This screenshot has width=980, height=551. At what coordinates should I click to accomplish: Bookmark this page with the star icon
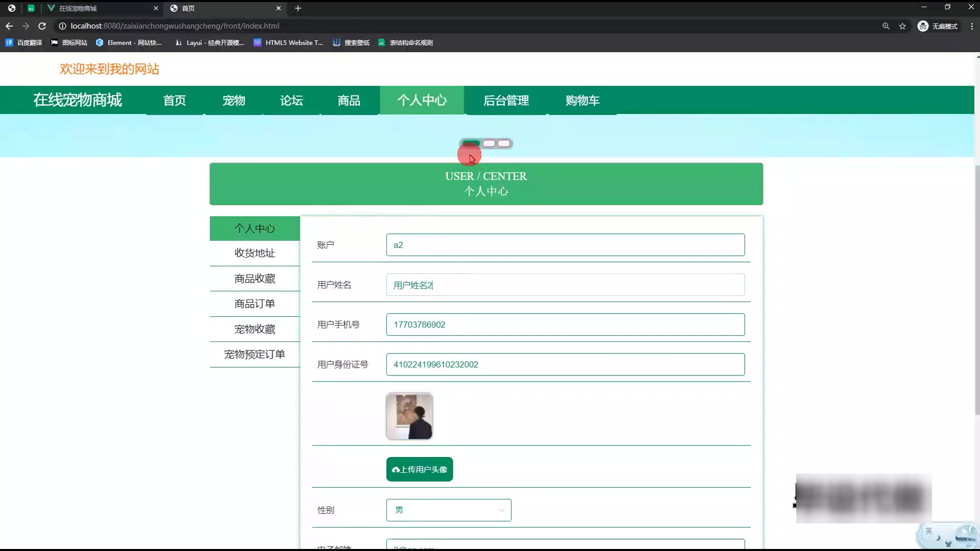(902, 26)
